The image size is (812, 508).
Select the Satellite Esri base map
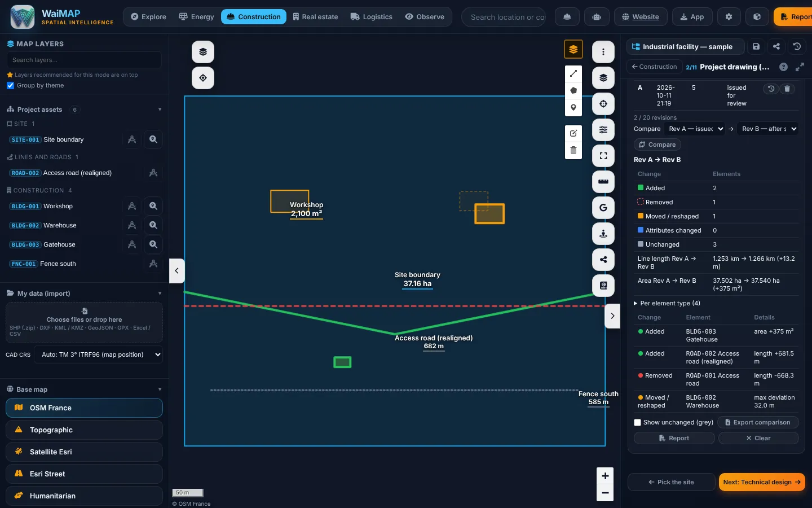coord(84,452)
